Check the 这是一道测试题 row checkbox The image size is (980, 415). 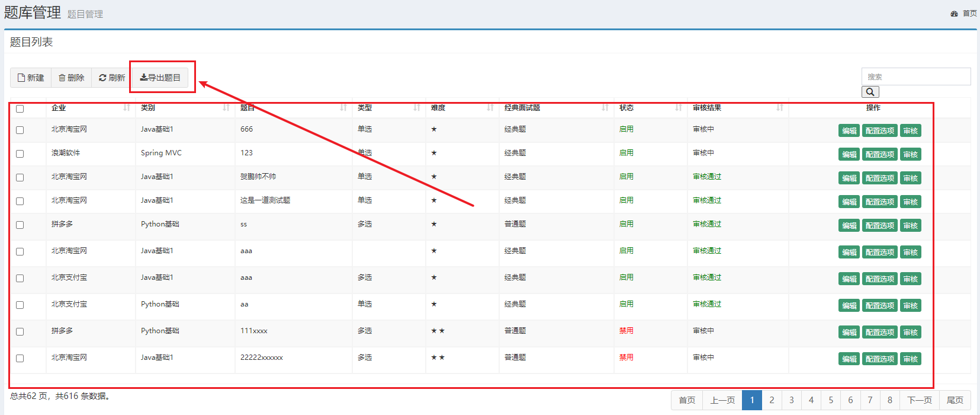20,201
